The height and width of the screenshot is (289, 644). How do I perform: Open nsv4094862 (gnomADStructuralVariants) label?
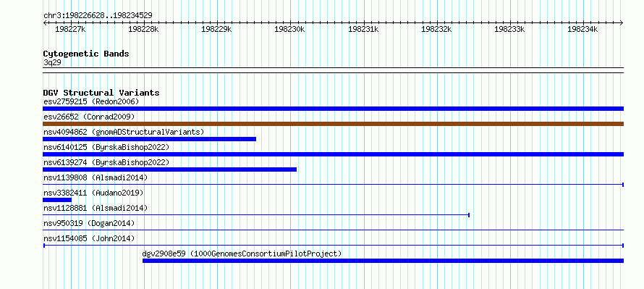pyautogui.click(x=124, y=132)
